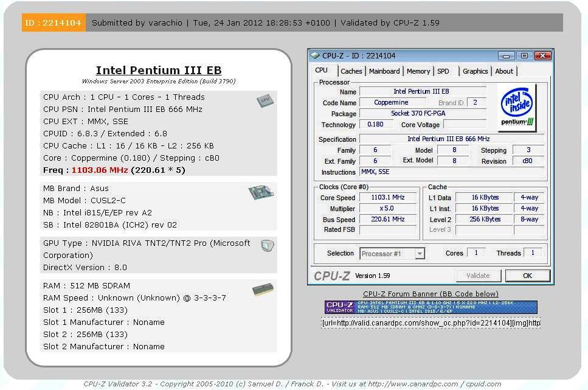Image resolution: width=588 pixels, height=390 pixels.
Task: Click the empty Rated FSB field
Action: 388,230
